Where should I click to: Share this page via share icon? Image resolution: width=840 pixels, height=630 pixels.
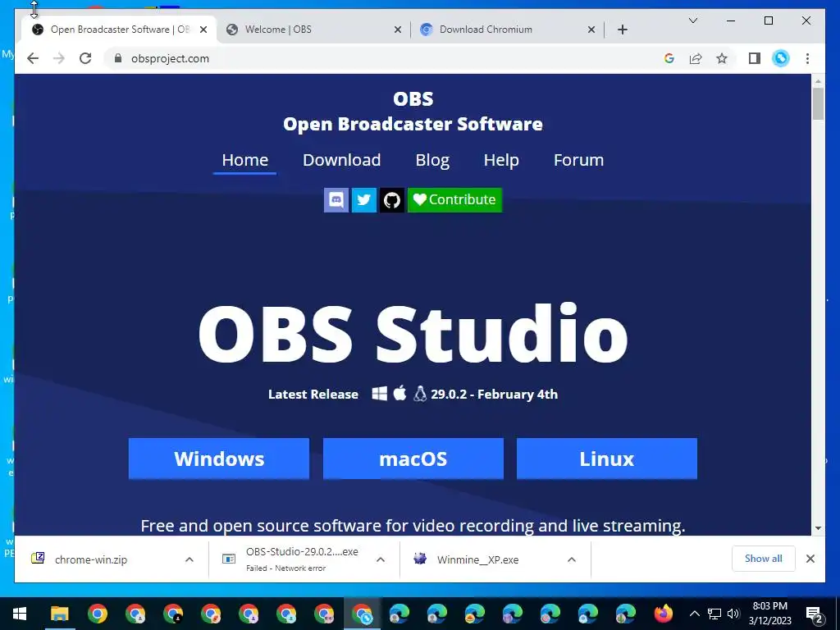[696, 58]
